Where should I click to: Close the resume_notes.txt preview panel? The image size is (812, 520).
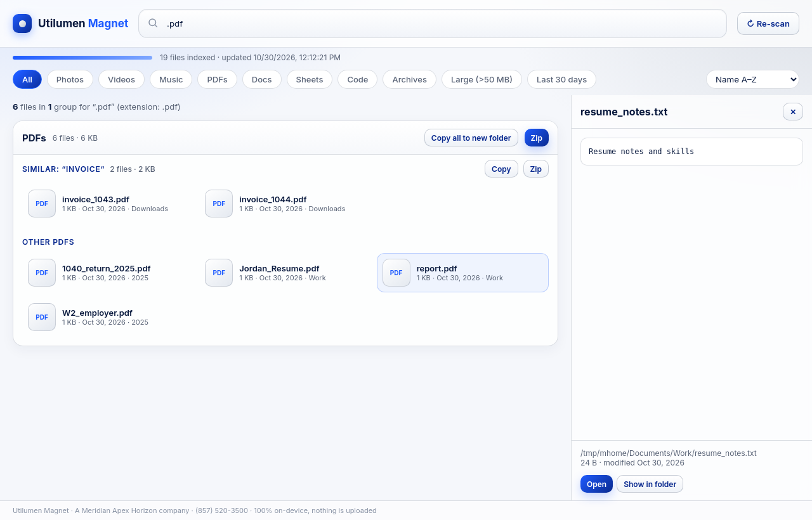click(x=793, y=112)
